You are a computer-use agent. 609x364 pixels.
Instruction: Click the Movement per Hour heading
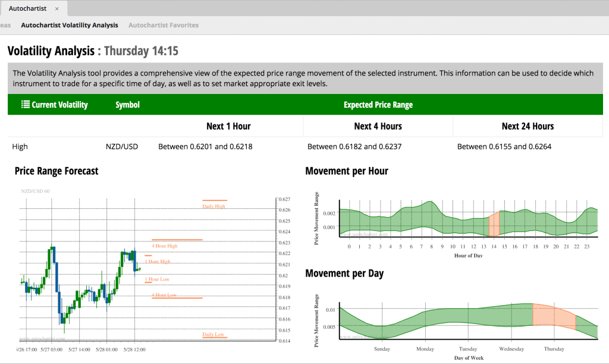click(347, 171)
